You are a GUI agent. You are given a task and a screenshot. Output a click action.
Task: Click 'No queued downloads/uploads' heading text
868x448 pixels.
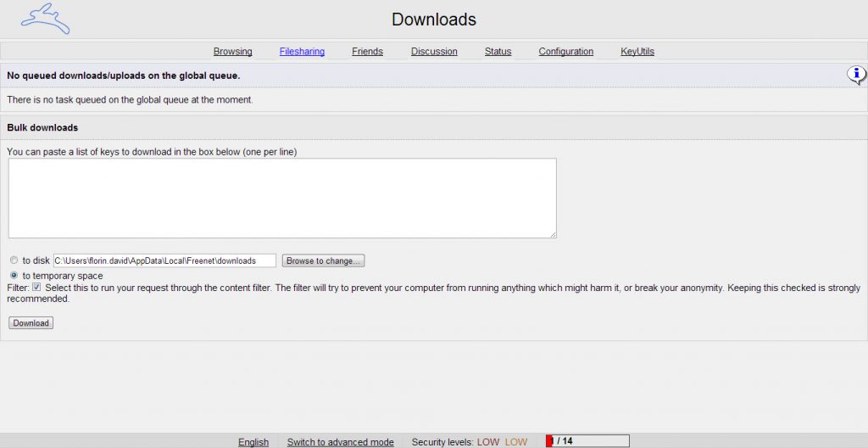point(124,76)
